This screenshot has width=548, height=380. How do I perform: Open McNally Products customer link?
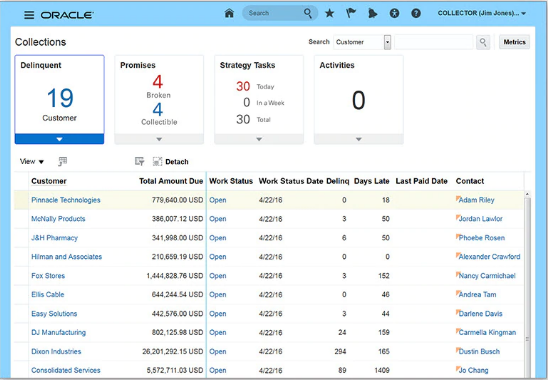(x=58, y=219)
